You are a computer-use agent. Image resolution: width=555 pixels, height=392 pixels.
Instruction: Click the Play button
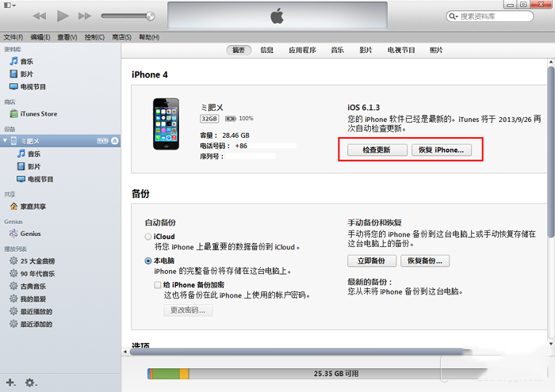63,16
